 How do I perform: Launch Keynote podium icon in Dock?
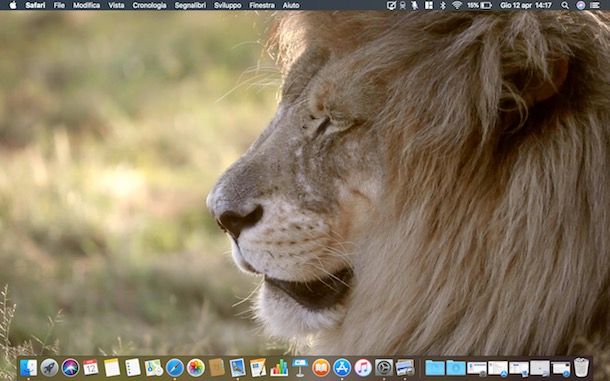(300, 367)
